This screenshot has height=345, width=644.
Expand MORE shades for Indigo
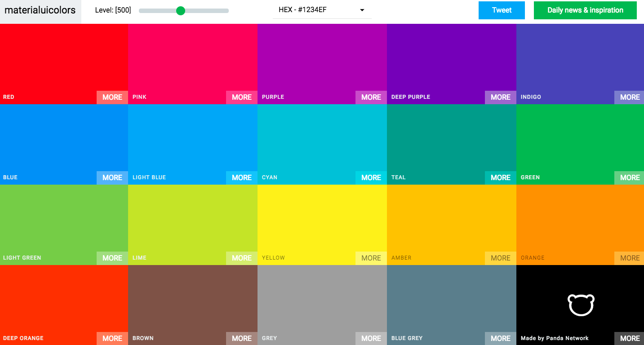click(x=629, y=97)
